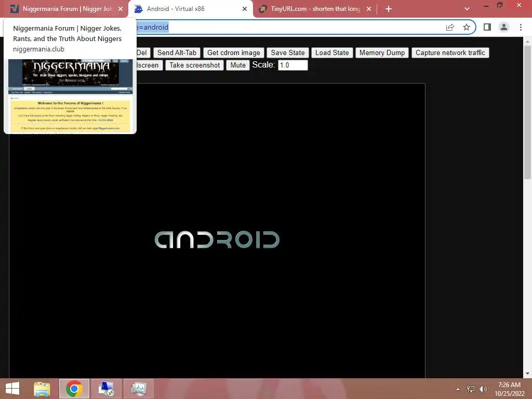Open the Chrome three-dot menu
Image resolution: width=532 pixels, height=399 pixels.
[x=521, y=27]
